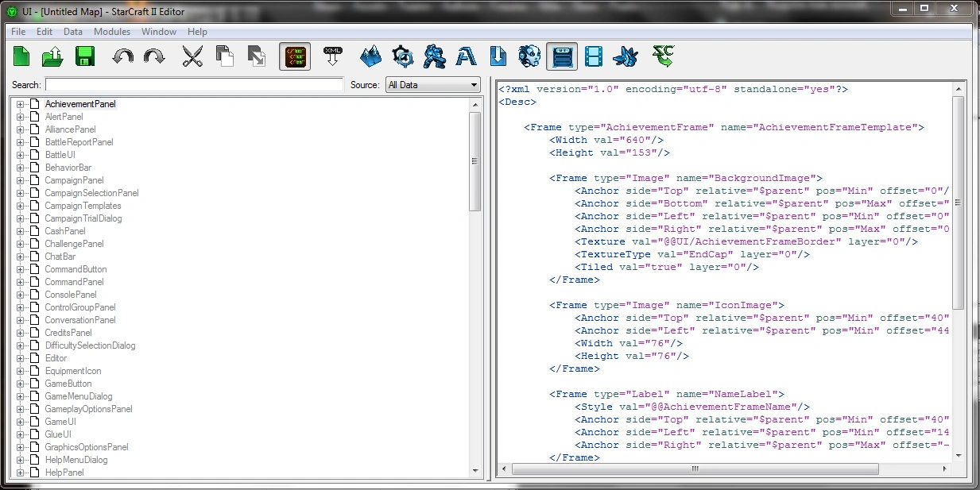
Task: Select AchievementPanel in the layout list
Action: pos(80,104)
